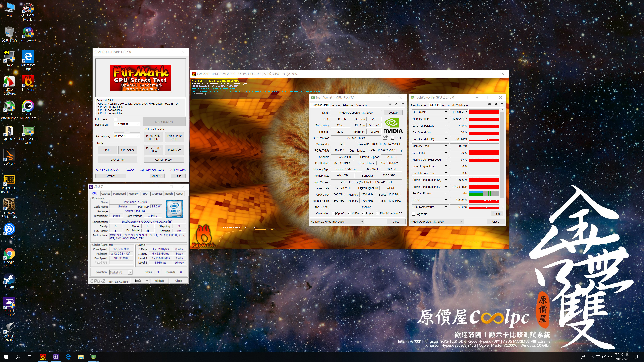
Task: Toggle the CUDA computing checkbox
Action: [x=350, y=213]
